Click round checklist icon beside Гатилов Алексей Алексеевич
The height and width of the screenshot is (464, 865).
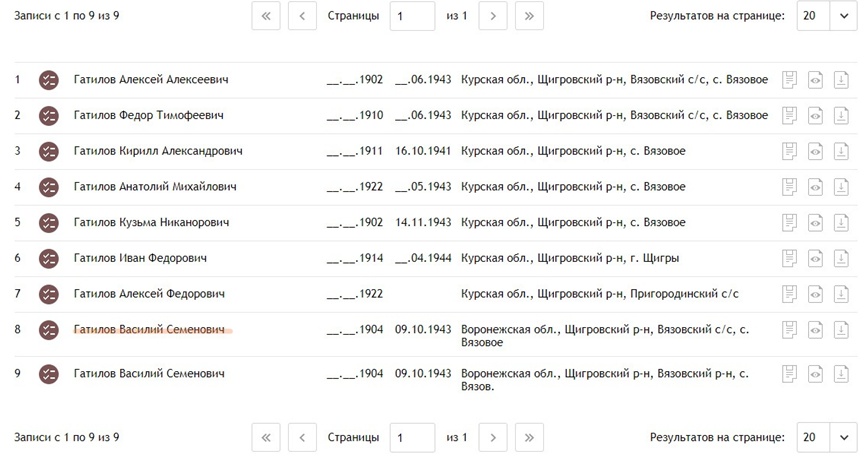click(49, 80)
